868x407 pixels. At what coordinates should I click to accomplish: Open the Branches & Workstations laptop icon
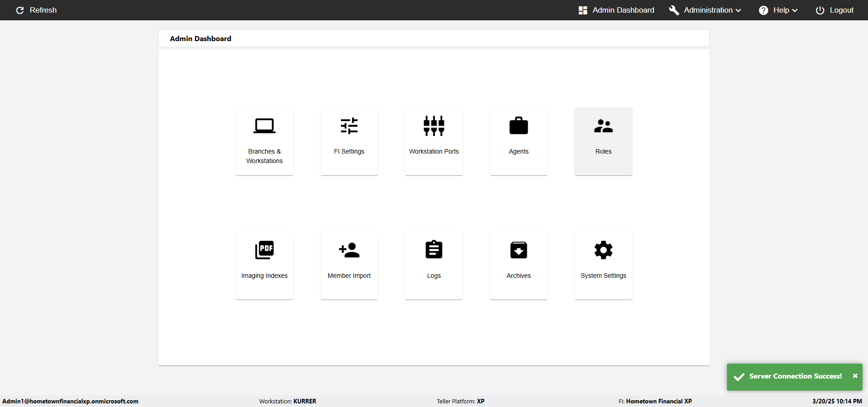coord(264,126)
